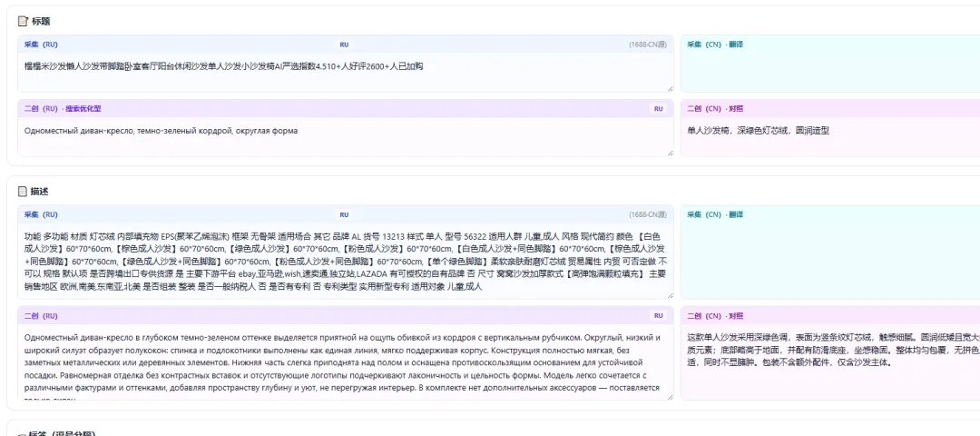Click the 采集 (CN) · 翻译 label in the title section
This screenshot has width=980, height=436.
pos(715,45)
